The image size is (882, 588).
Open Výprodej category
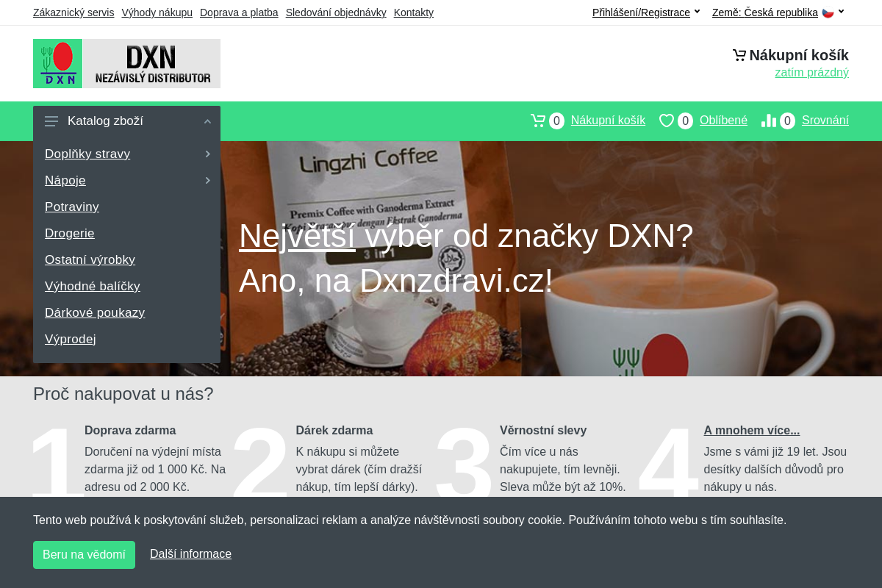pos(71,339)
